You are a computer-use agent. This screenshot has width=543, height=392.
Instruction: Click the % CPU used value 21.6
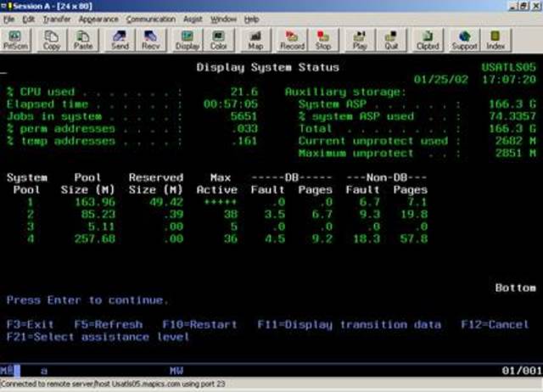(244, 92)
